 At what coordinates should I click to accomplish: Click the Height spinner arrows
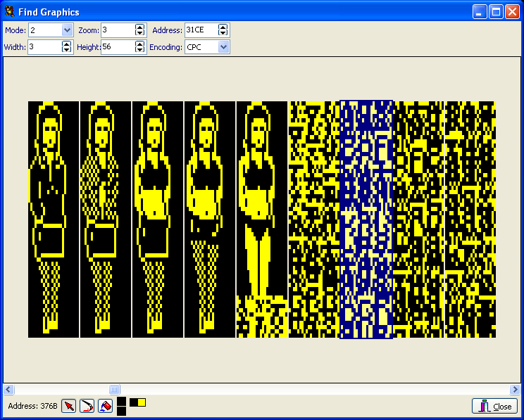point(140,47)
